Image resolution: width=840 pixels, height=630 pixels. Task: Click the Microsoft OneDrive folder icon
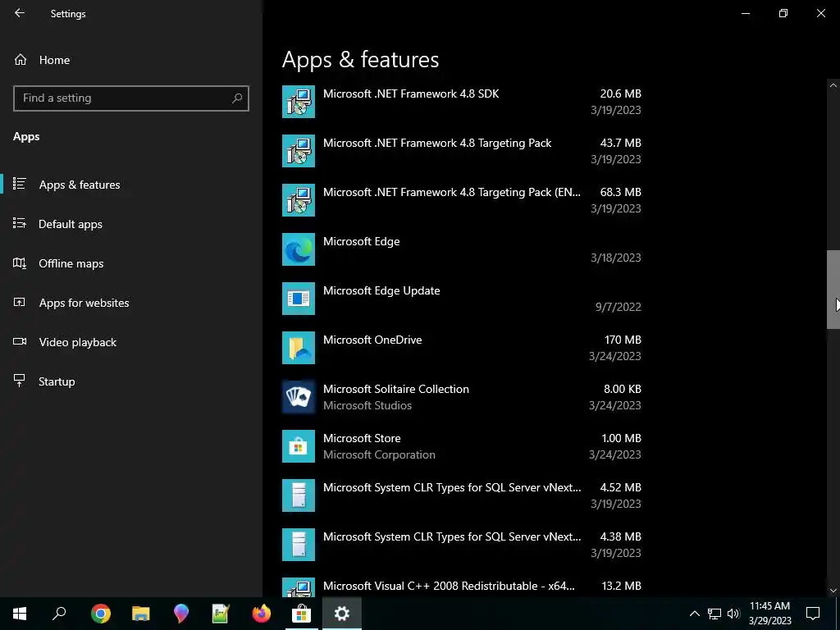[x=299, y=348]
